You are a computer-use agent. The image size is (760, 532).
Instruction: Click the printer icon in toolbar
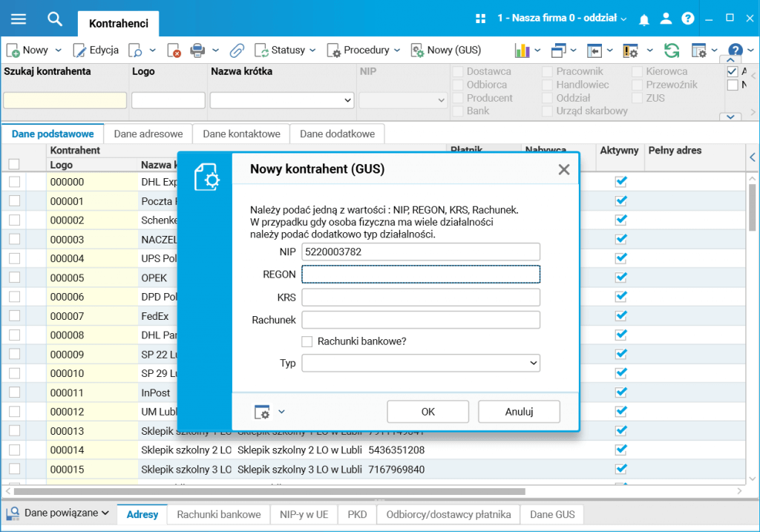197,50
